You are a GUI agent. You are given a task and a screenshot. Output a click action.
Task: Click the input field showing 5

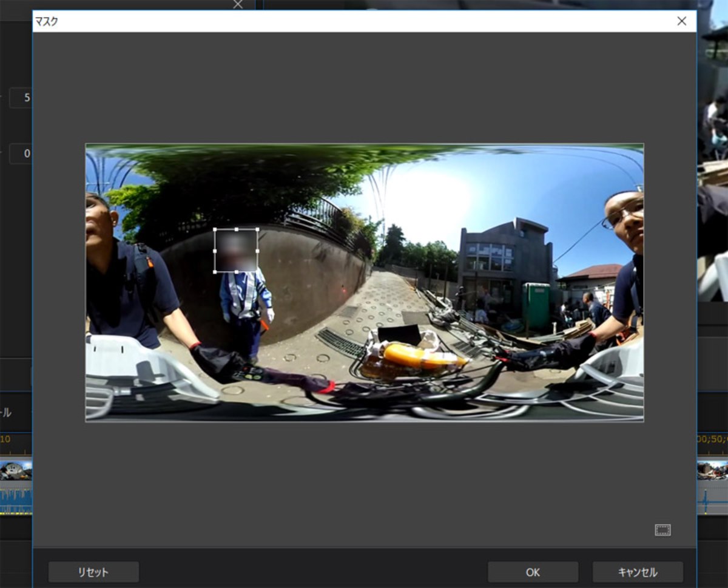tap(22, 97)
